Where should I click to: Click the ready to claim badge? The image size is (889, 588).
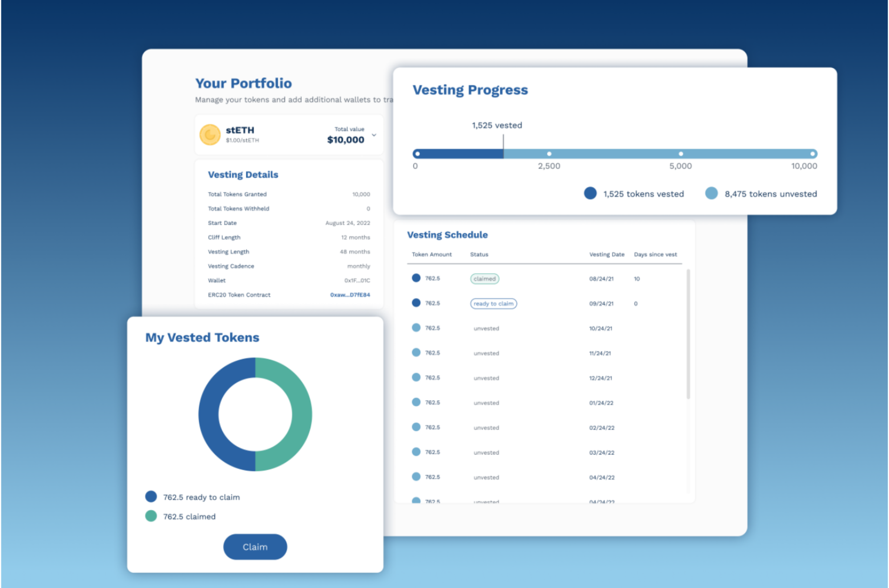click(x=493, y=304)
